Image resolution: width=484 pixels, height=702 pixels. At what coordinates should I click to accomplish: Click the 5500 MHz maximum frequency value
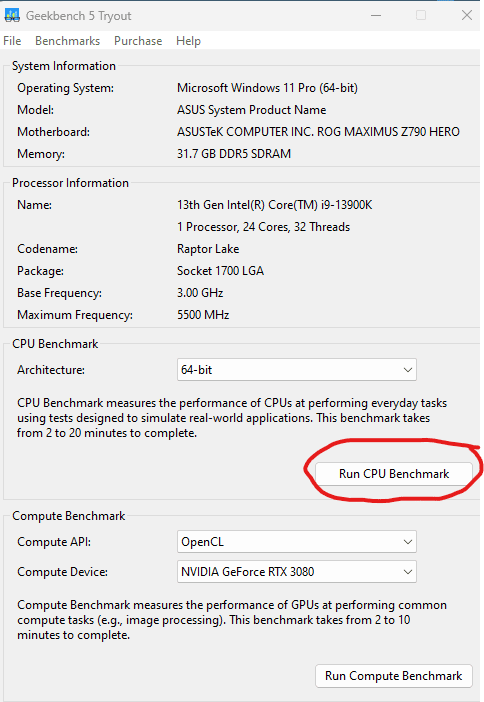click(x=203, y=315)
